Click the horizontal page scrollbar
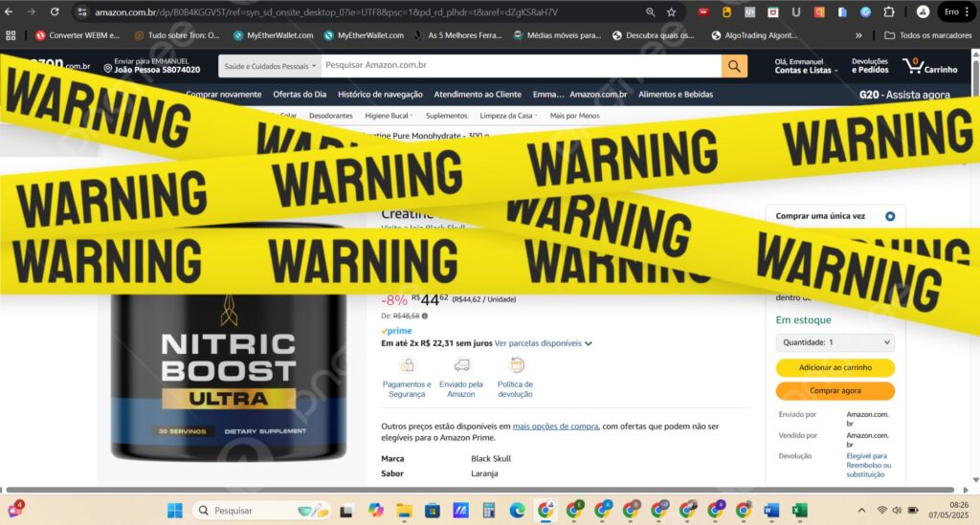The width and height of the screenshot is (980, 525). 480,490
